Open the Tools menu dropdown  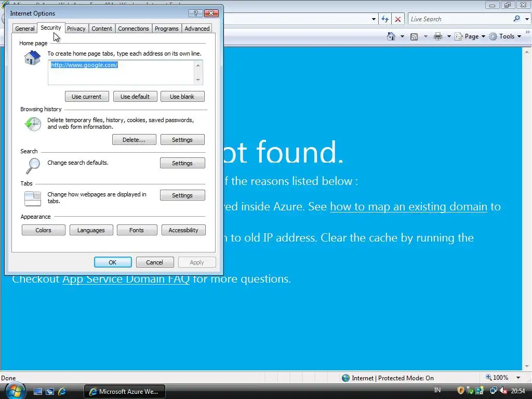pyautogui.click(x=519, y=36)
